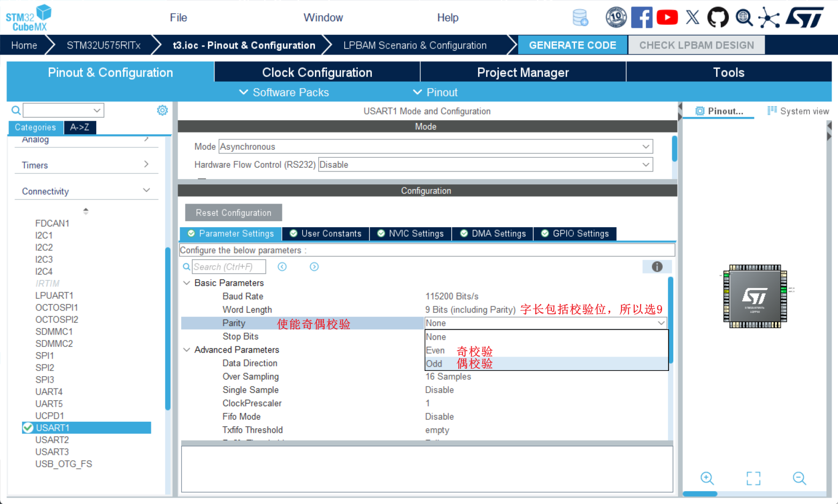Open the Window menu

coord(324,18)
